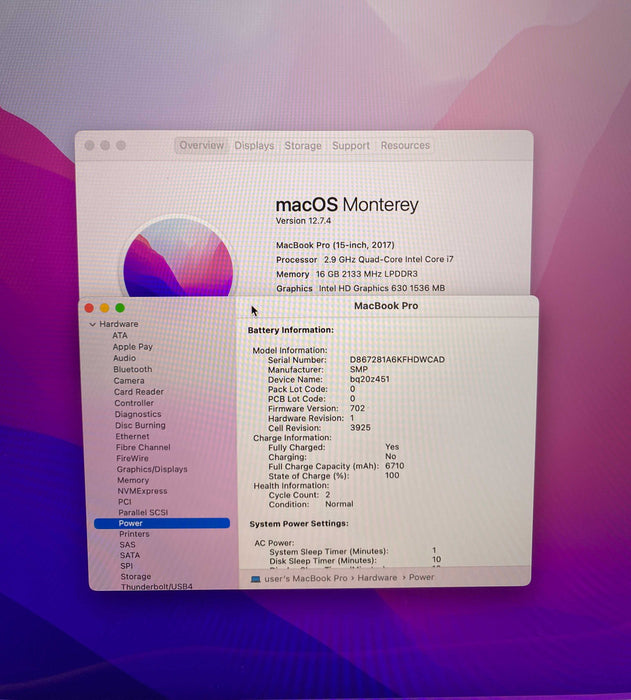Click the Disk Sleep Timer value 10
Screen dimensions: 631x700
436,559
